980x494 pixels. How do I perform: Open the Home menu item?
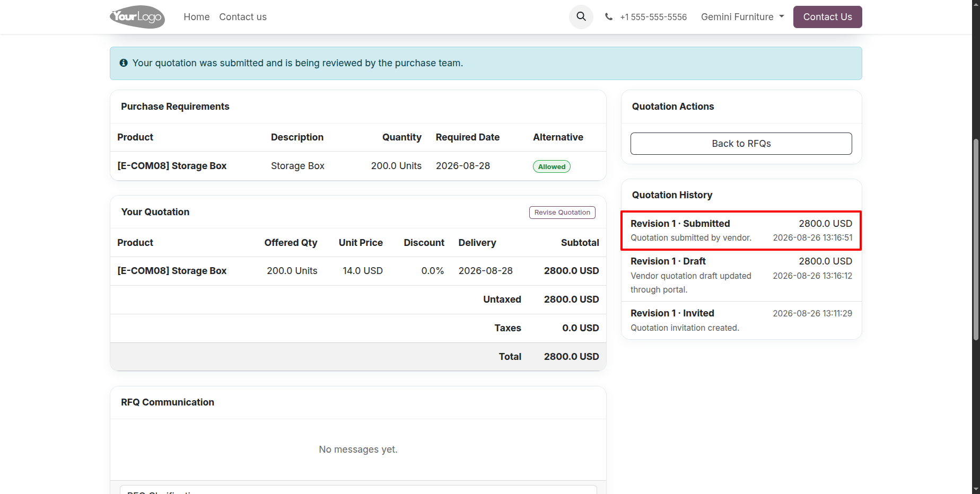197,17
